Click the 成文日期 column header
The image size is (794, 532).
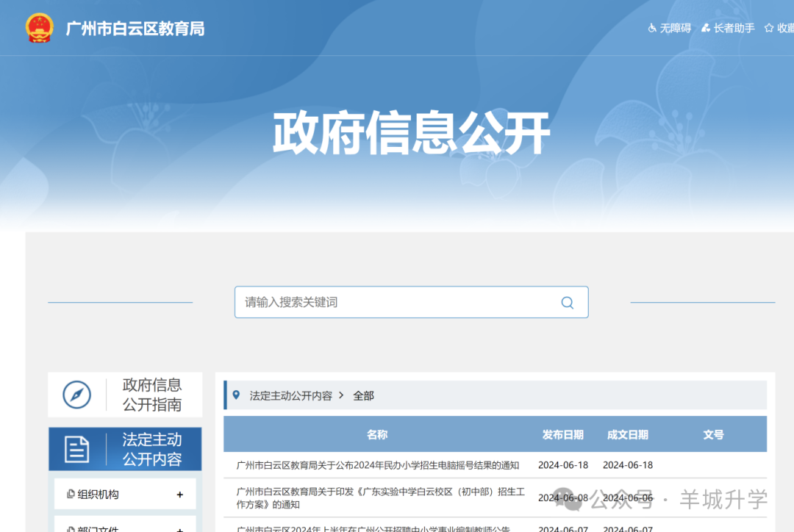[x=627, y=434]
